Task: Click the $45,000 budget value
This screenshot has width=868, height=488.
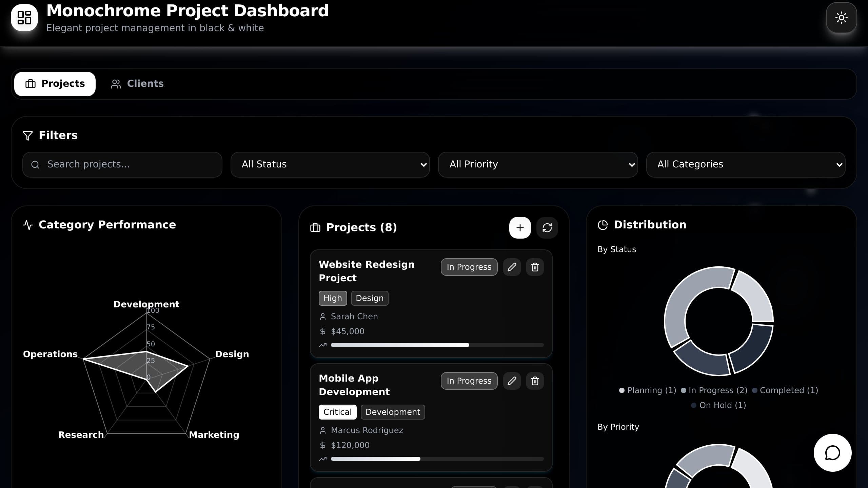Action: [348, 331]
